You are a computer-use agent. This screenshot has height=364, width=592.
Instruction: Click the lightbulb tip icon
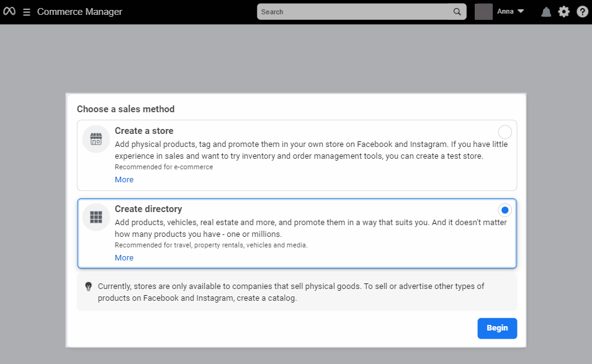pos(88,286)
